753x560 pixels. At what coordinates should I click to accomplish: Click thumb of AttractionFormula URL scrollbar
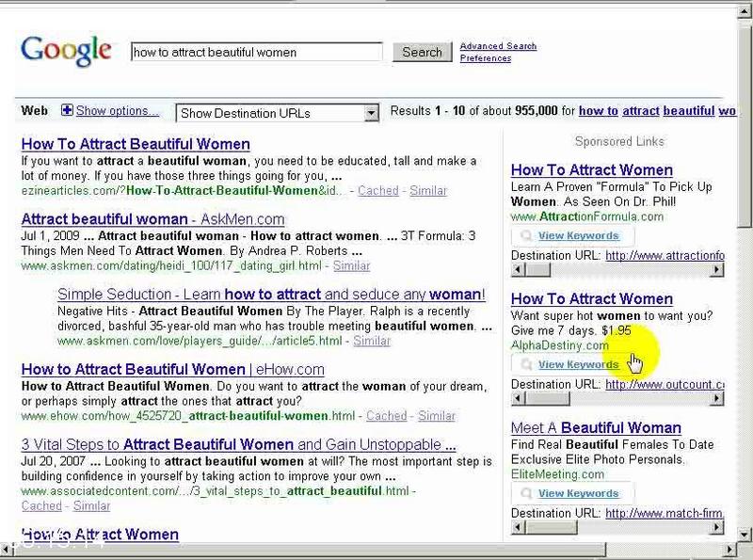point(537,270)
